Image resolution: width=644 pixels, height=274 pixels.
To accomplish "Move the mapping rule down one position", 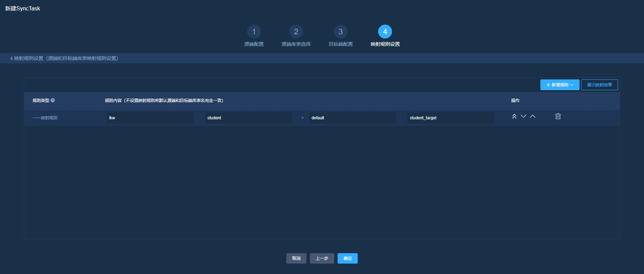I will [523, 117].
